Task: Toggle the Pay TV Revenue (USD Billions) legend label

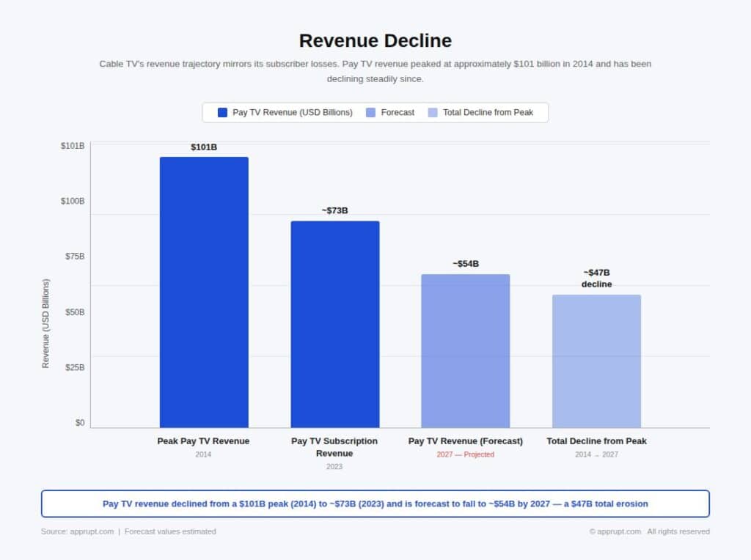Action: [x=292, y=113]
